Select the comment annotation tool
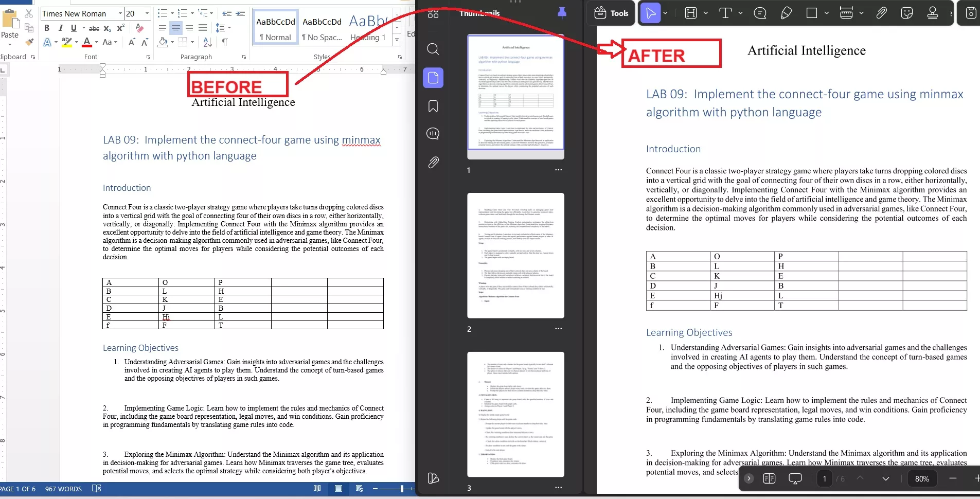 760,13
